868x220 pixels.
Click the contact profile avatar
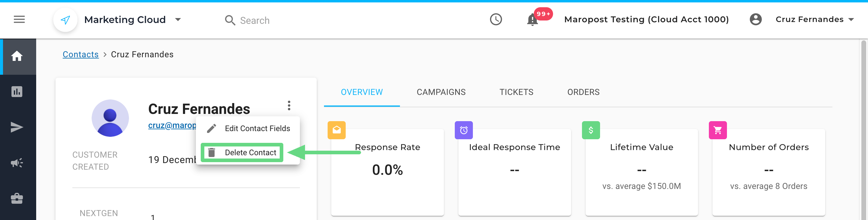(x=110, y=118)
